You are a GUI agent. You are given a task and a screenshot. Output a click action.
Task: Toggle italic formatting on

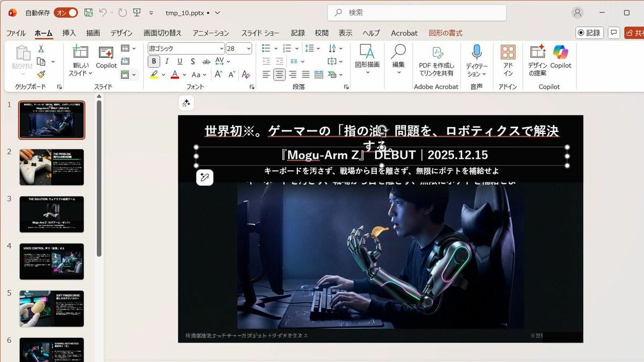pyautogui.click(x=166, y=61)
